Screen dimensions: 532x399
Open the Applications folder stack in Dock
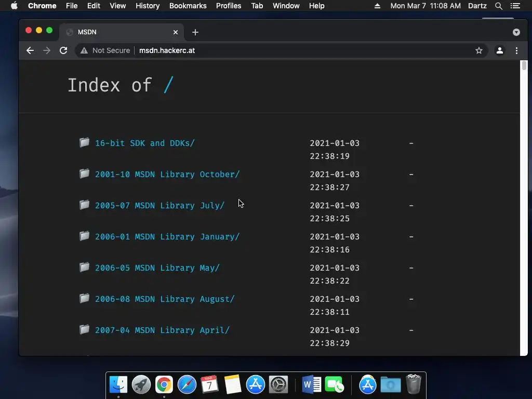367,384
